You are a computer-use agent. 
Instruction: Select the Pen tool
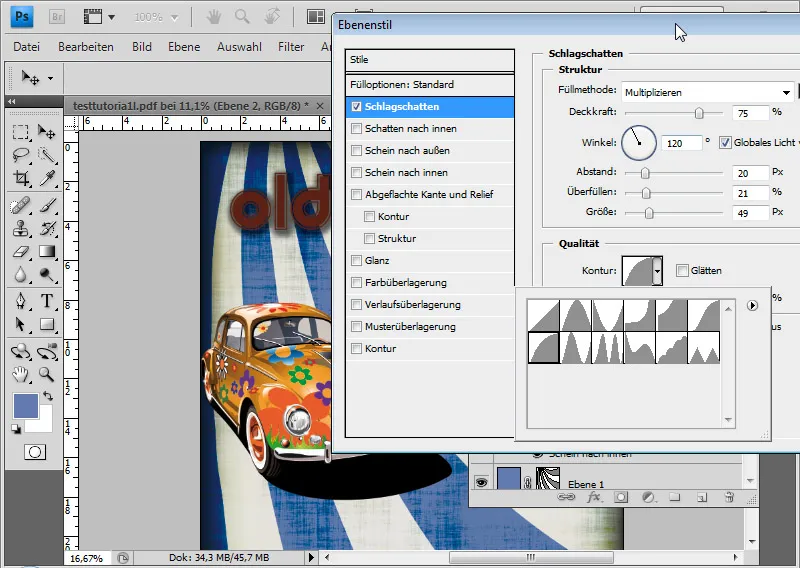pyautogui.click(x=20, y=301)
